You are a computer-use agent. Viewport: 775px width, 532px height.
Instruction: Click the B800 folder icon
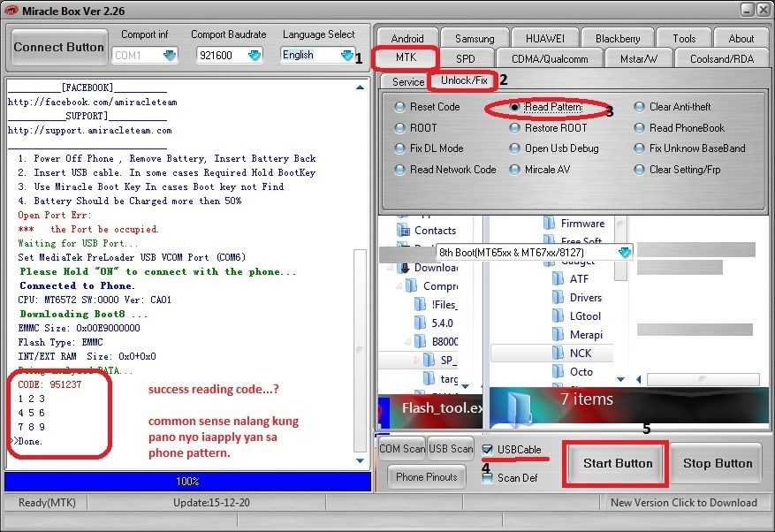click(x=420, y=341)
